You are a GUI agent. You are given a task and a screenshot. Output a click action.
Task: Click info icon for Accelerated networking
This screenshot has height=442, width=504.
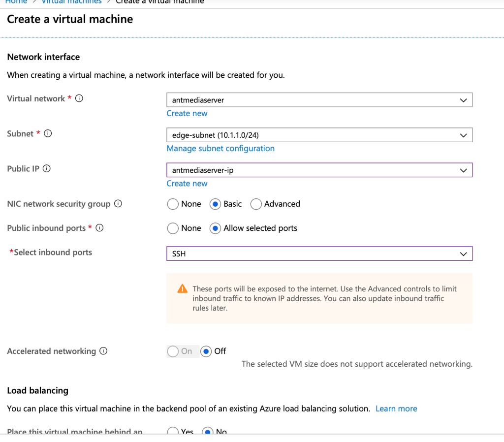coord(103,351)
